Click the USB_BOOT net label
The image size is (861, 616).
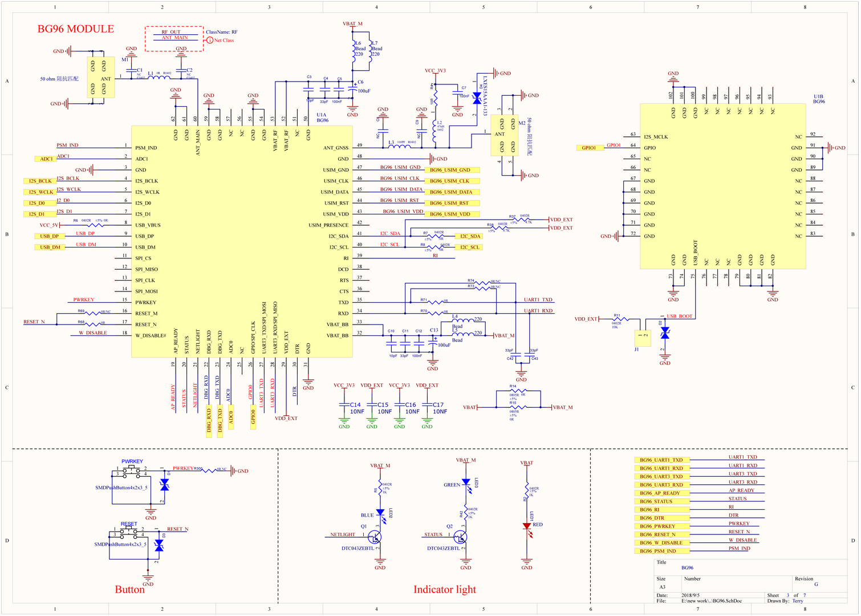(680, 316)
